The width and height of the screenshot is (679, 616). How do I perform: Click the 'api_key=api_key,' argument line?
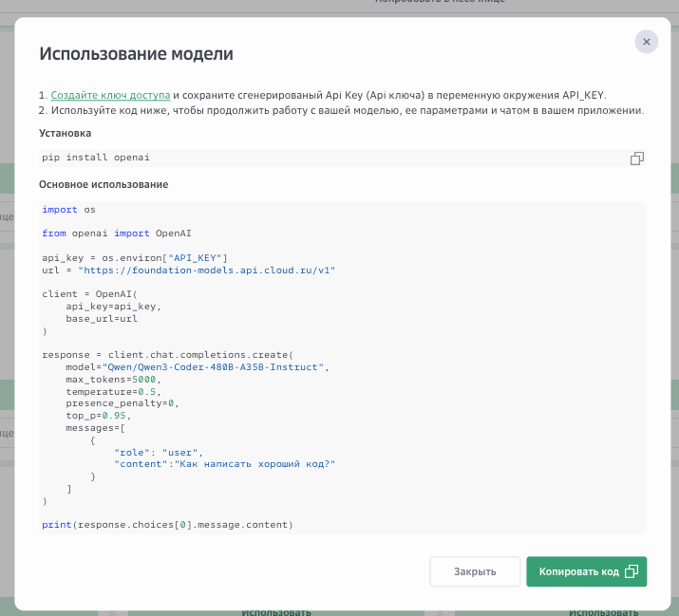113,307
